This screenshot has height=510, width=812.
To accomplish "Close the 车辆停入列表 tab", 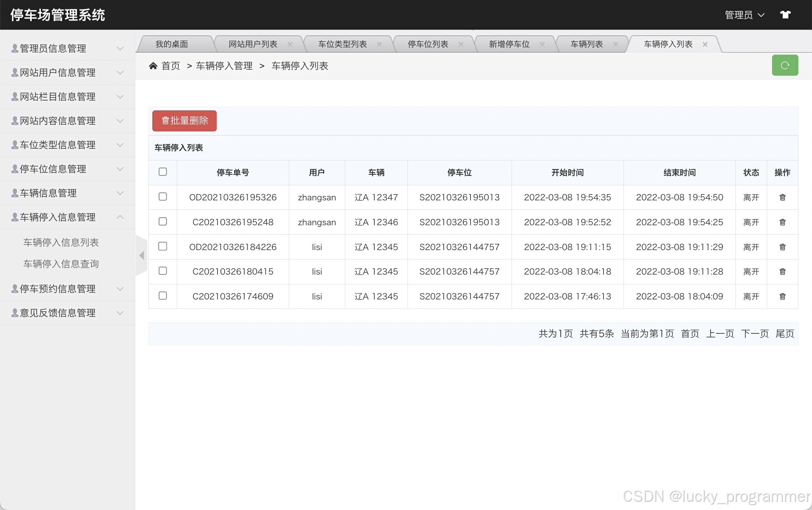I will [705, 44].
